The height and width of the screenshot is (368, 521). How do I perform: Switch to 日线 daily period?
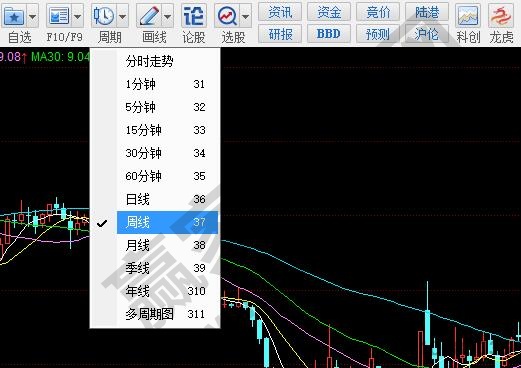click(167, 199)
